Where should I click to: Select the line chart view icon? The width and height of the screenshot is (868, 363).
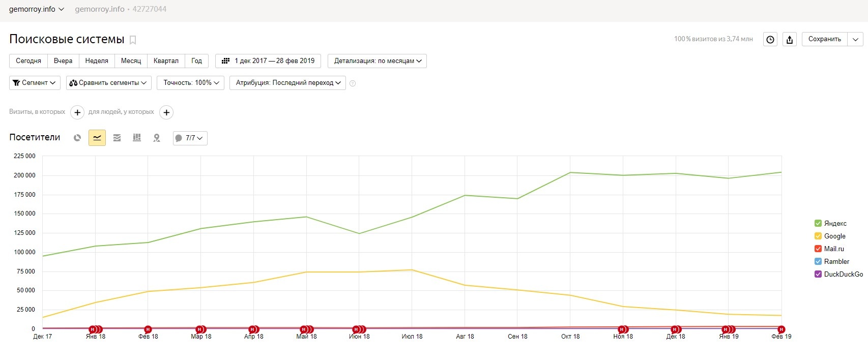pyautogui.click(x=97, y=138)
